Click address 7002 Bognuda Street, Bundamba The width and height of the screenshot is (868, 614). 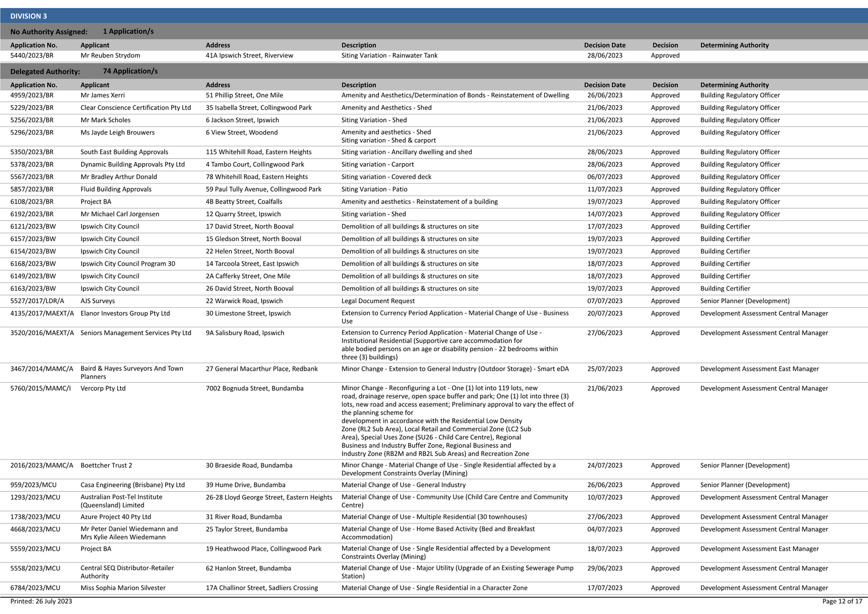click(255, 388)
